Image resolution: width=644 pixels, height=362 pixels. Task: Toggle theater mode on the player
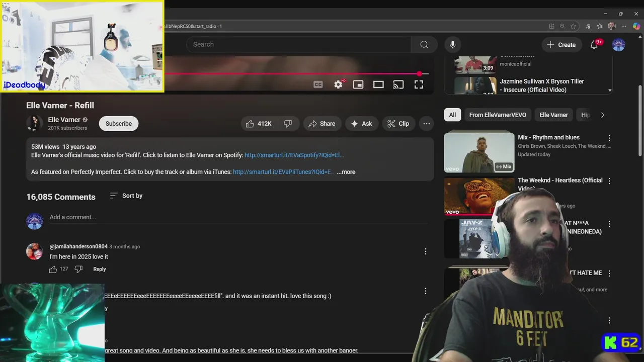coord(378,84)
